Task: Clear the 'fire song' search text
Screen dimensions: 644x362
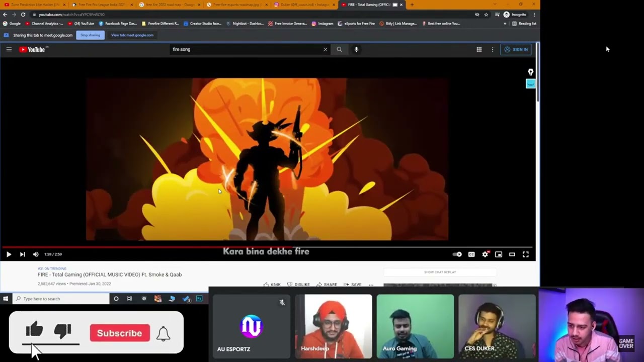Action: tap(325, 49)
